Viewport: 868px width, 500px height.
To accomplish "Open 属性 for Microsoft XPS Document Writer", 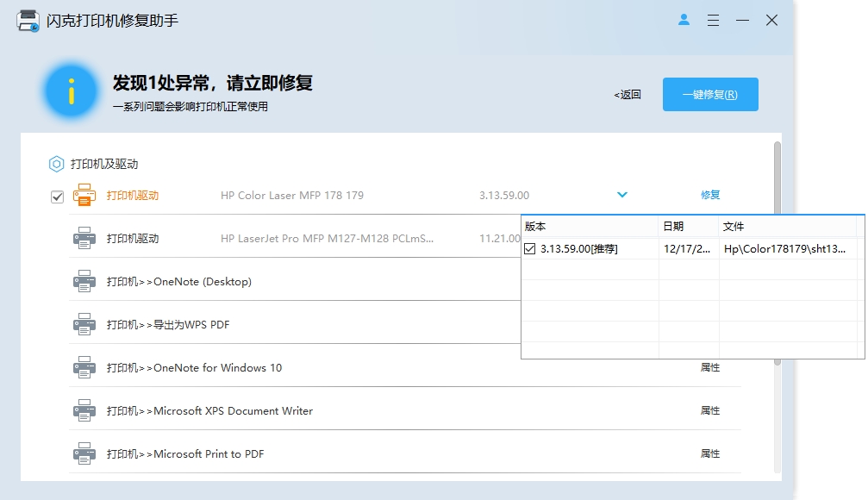I will 710,411.
